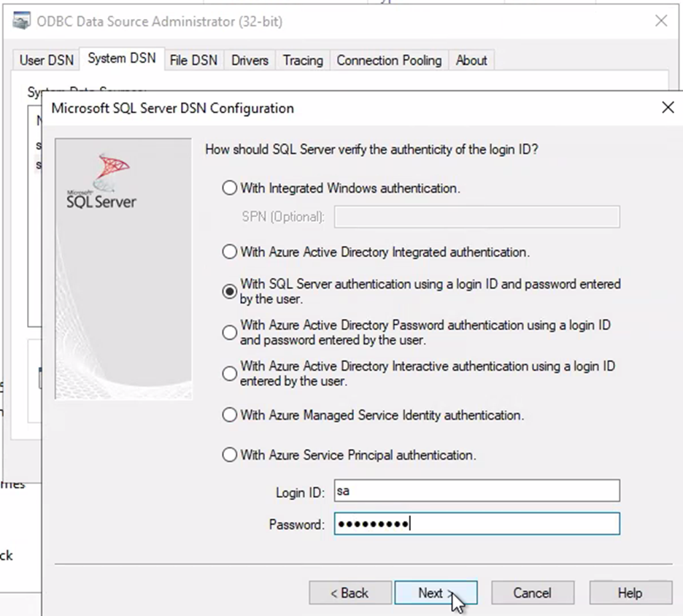Switch to Connection Pooling tab

(389, 61)
